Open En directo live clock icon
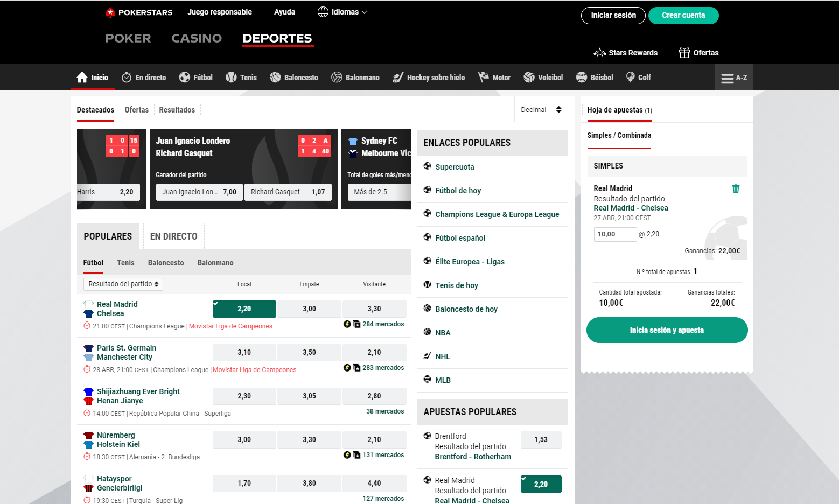This screenshot has width=839, height=504. (127, 78)
